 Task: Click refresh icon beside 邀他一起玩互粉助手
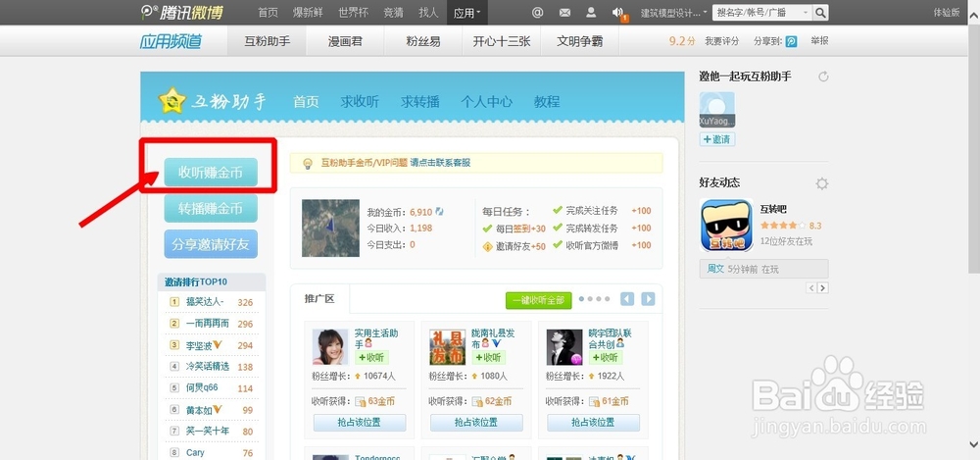823,77
